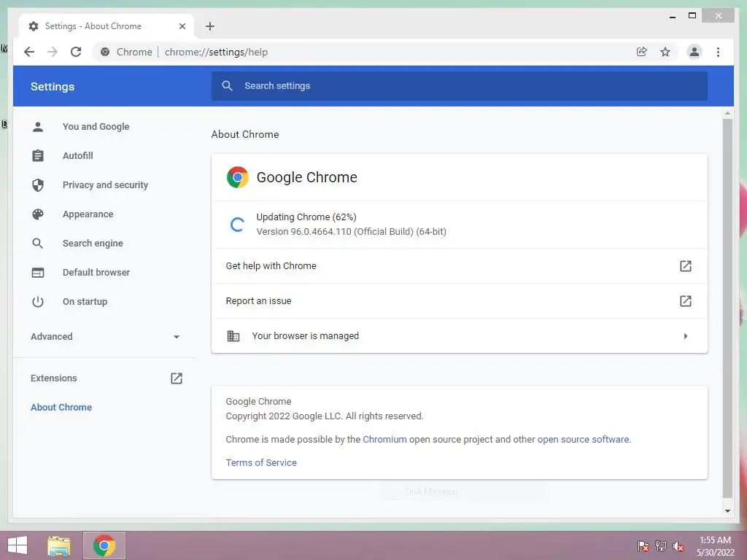747x560 pixels.
Task: Click the settings page vertical scrollbar
Action: pyautogui.click(x=727, y=308)
